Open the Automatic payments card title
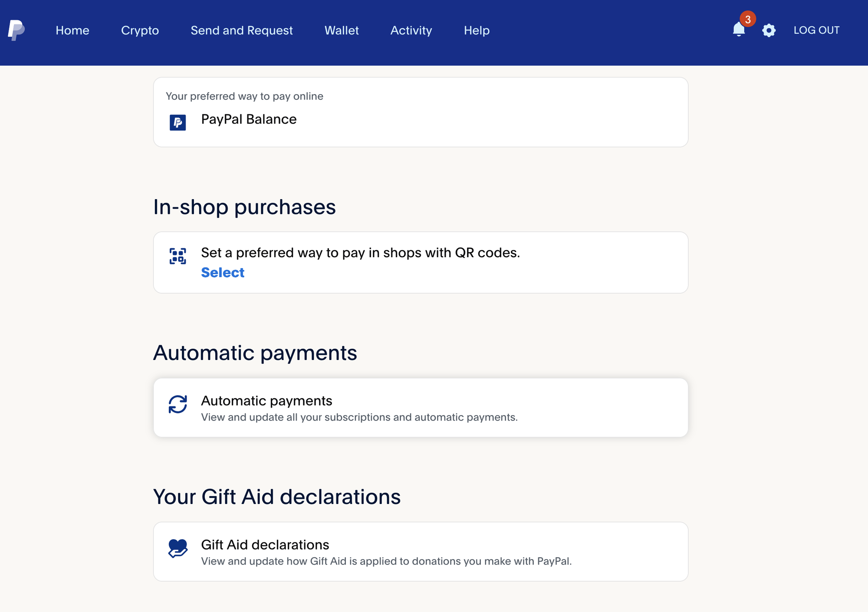The width and height of the screenshot is (868, 612). tap(266, 401)
